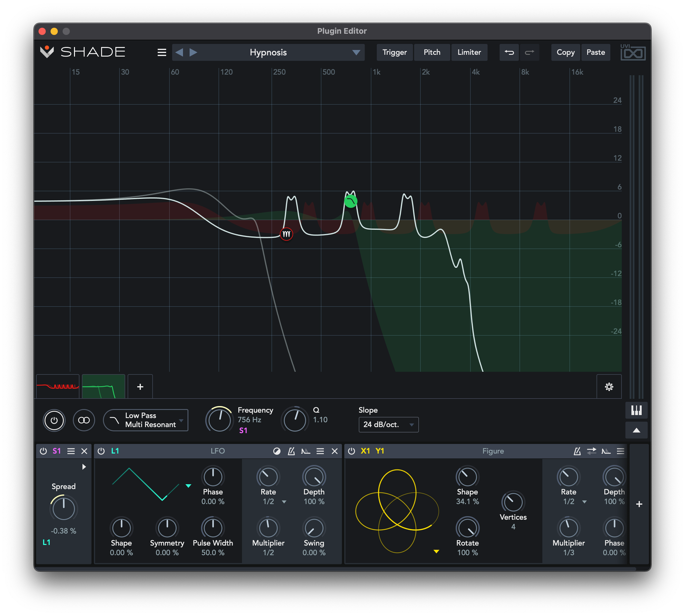Collapse the modulation panel with up arrow
685x616 pixels.
[x=636, y=430]
